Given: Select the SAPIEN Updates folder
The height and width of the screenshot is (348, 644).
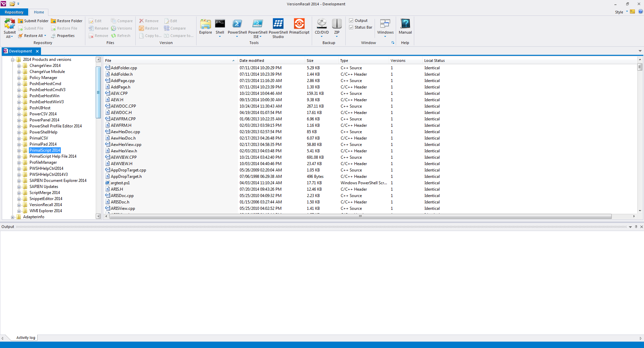Looking at the screenshot, I should tap(44, 187).
